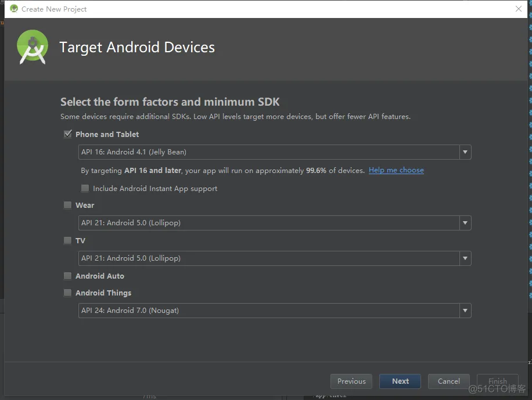Screen dimensions: 532x400
Task: Go back with the Previous button
Action: click(351, 381)
